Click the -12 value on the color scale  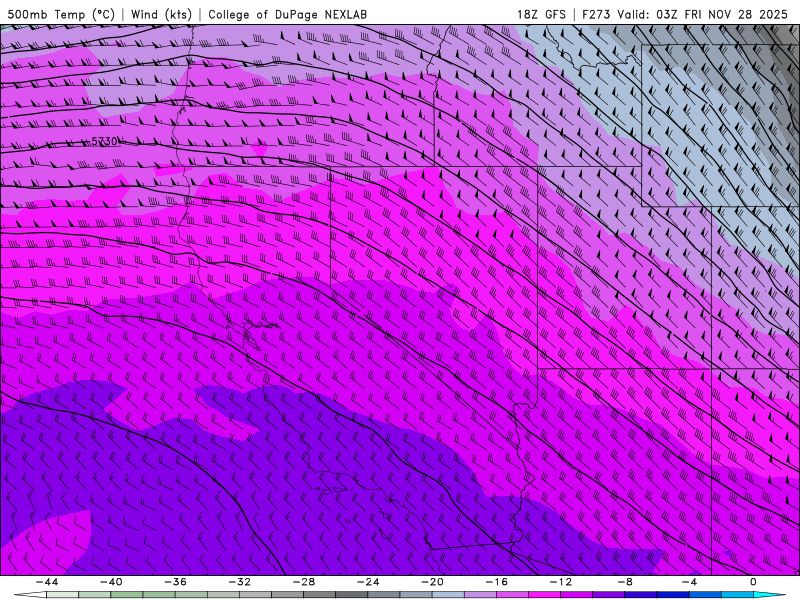pos(561,582)
